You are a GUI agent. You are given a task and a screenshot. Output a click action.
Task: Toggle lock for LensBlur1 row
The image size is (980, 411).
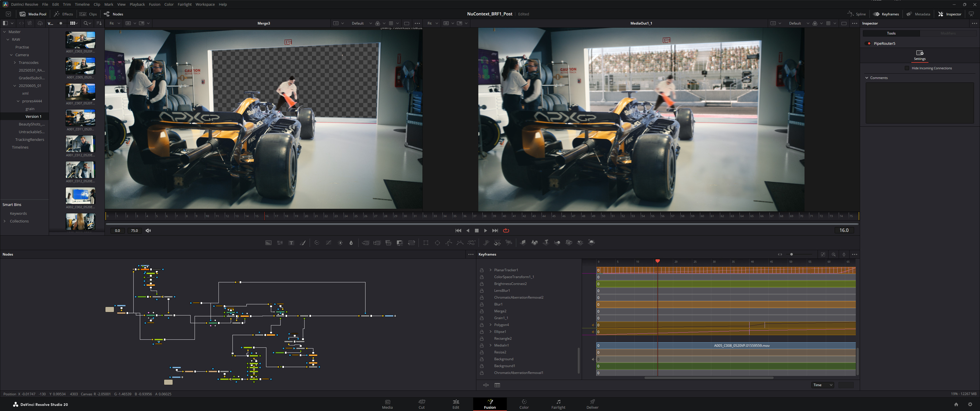482,291
